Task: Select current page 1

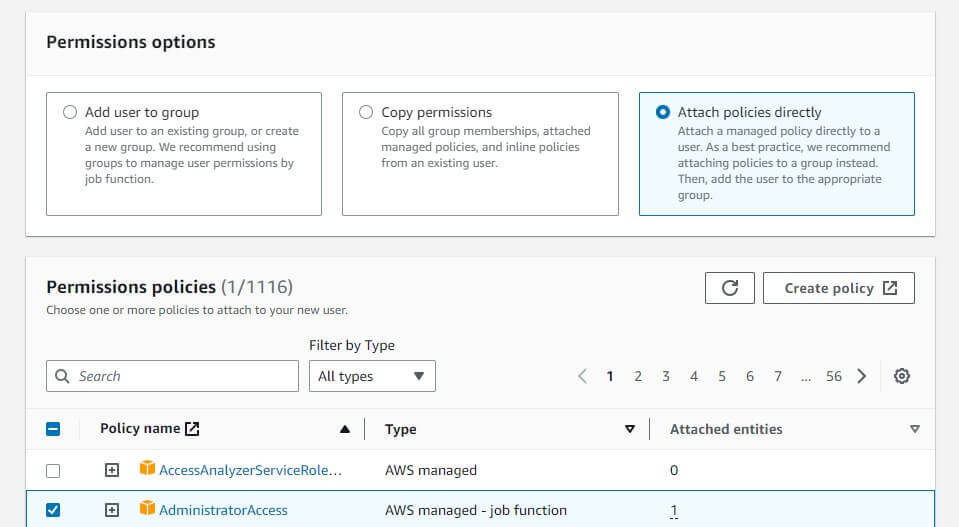Action: pos(610,376)
